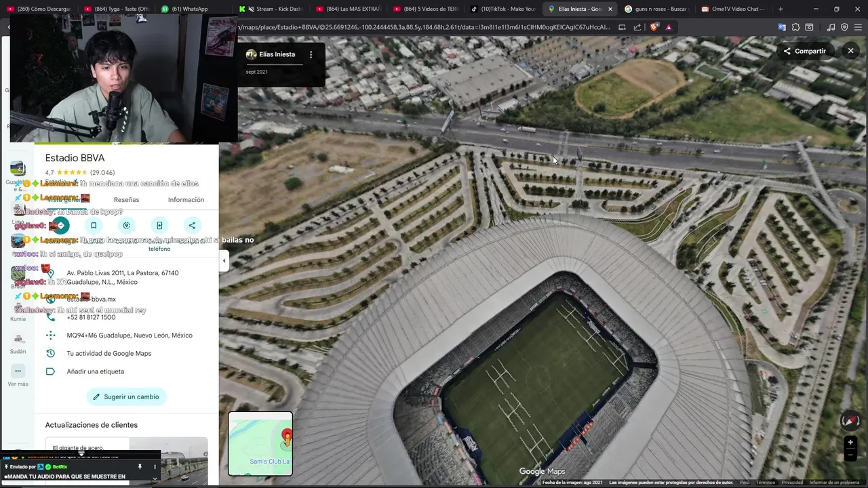Image resolution: width=868 pixels, height=488 pixels.
Task: Switch to the Reseñas tab
Action: pyautogui.click(x=126, y=200)
